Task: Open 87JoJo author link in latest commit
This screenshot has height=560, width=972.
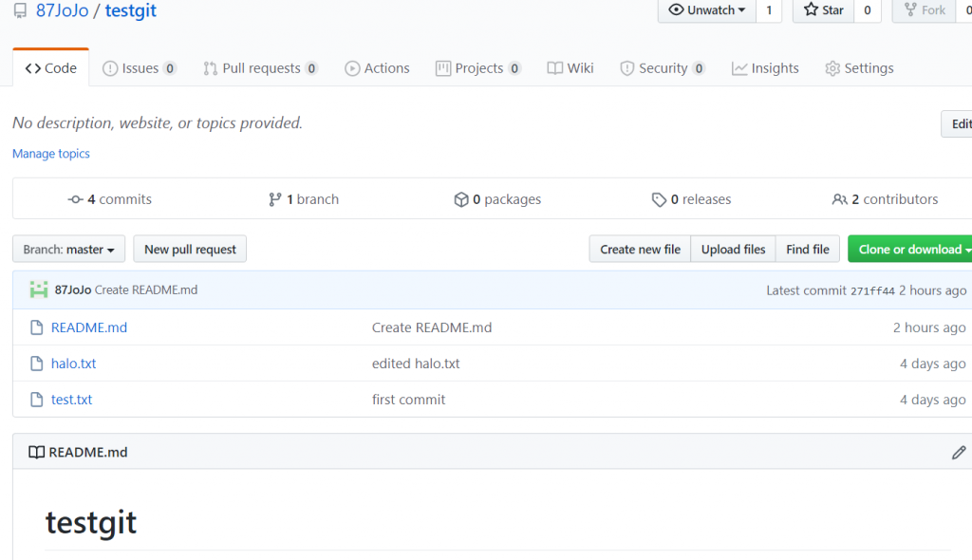Action: click(x=72, y=289)
